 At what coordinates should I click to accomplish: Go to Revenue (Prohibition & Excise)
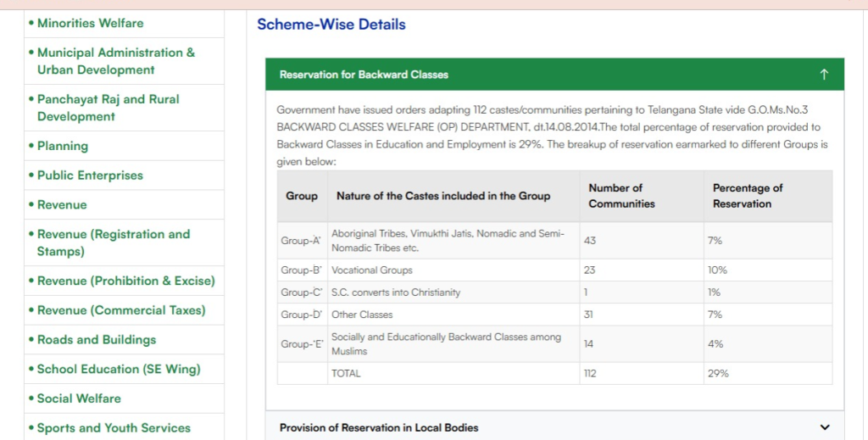[125, 281]
